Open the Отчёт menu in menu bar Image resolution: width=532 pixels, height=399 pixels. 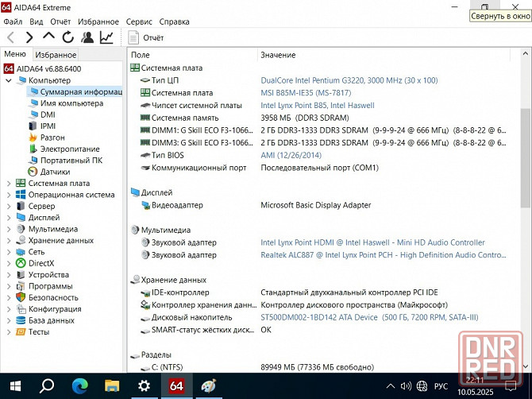coord(60,21)
